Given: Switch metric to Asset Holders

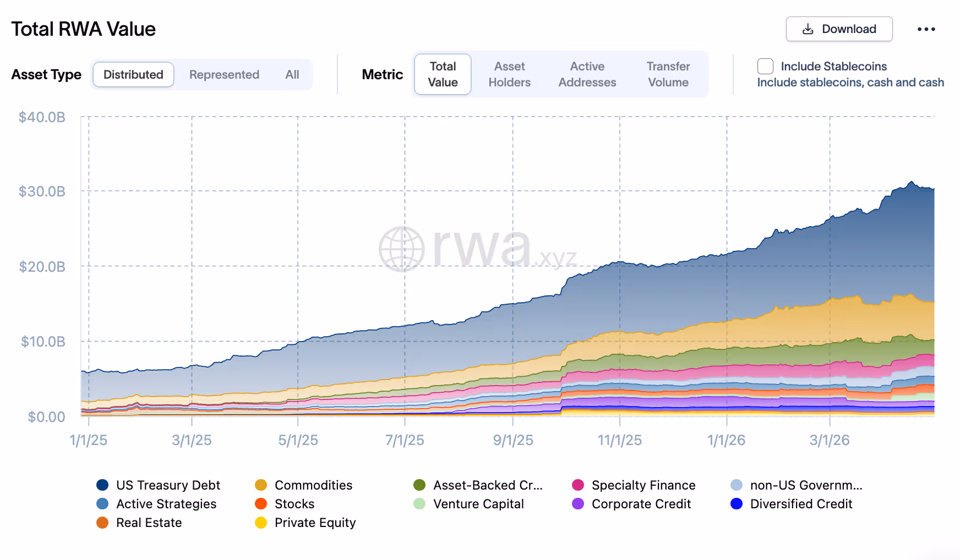Looking at the screenshot, I should point(509,74).
